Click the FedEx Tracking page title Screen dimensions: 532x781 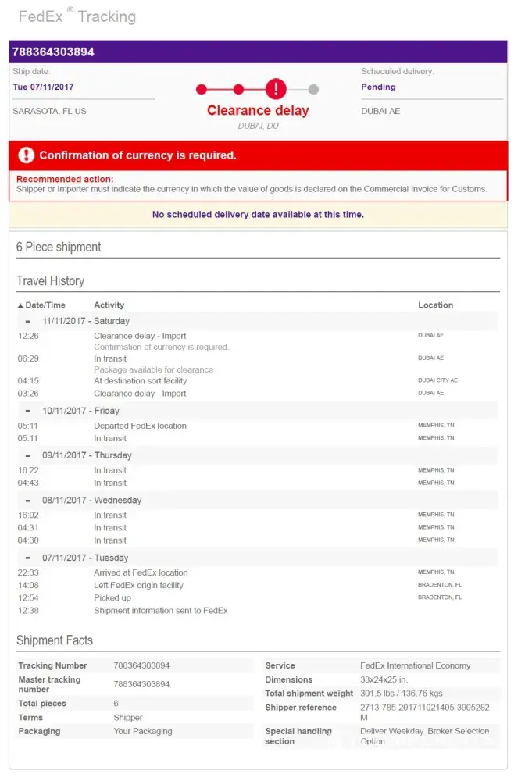[x=77, y=16]
